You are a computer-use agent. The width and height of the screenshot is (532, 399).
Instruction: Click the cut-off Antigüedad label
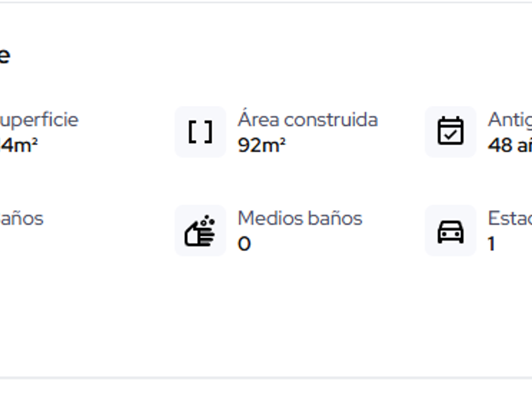pyautogui.click(x=509, y=120)
